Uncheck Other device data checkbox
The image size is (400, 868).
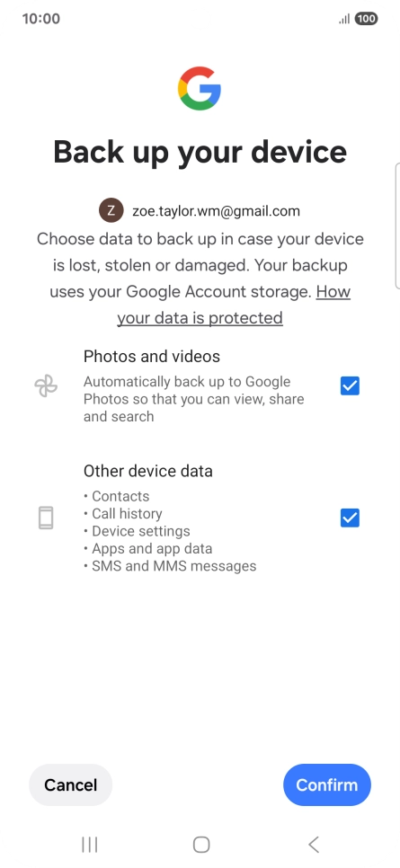[350, 518]
